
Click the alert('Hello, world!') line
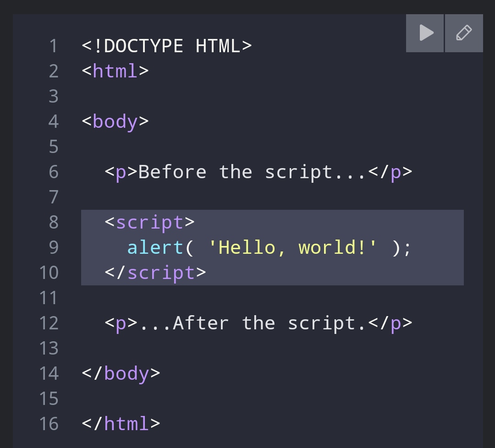[x=268, y=247]
